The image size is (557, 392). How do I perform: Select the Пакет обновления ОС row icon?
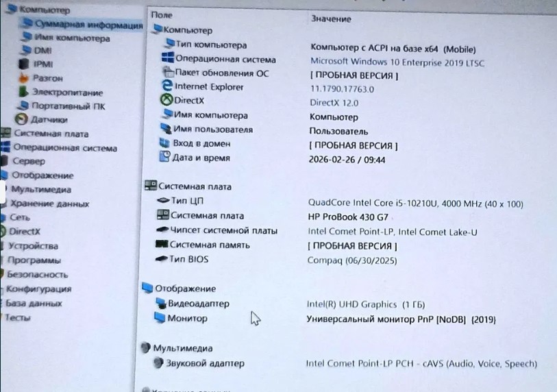coord(168,72)
